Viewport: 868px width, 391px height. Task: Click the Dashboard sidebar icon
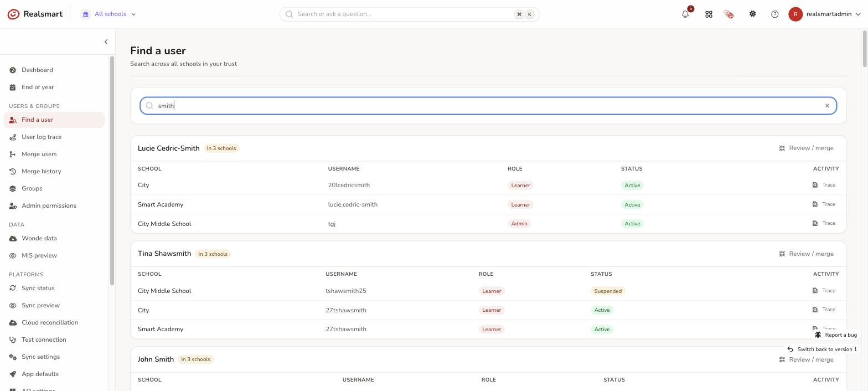[x=13, y=70]
